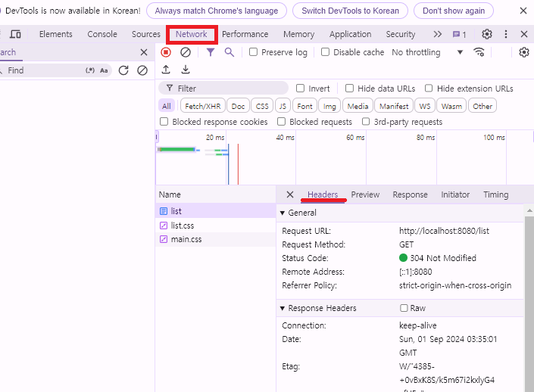Open DevTools settings gear icon
534x392 pixels.
[x=487, y=34]
